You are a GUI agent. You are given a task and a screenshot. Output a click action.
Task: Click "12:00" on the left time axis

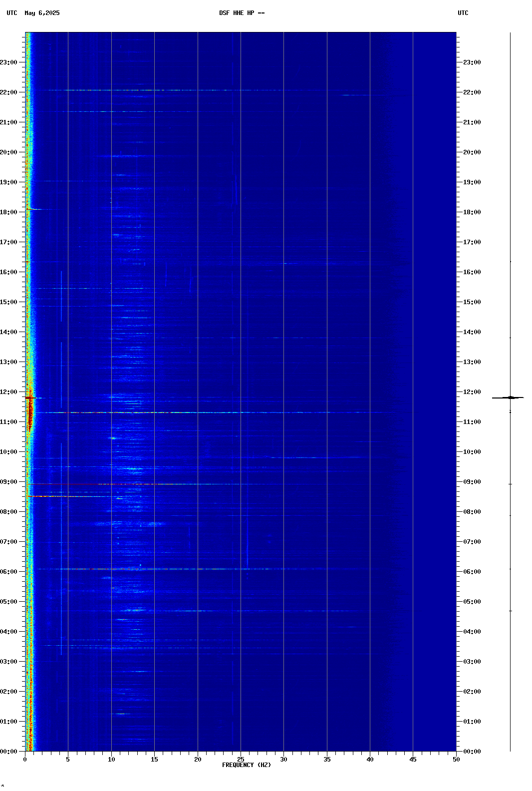(8, 392)
